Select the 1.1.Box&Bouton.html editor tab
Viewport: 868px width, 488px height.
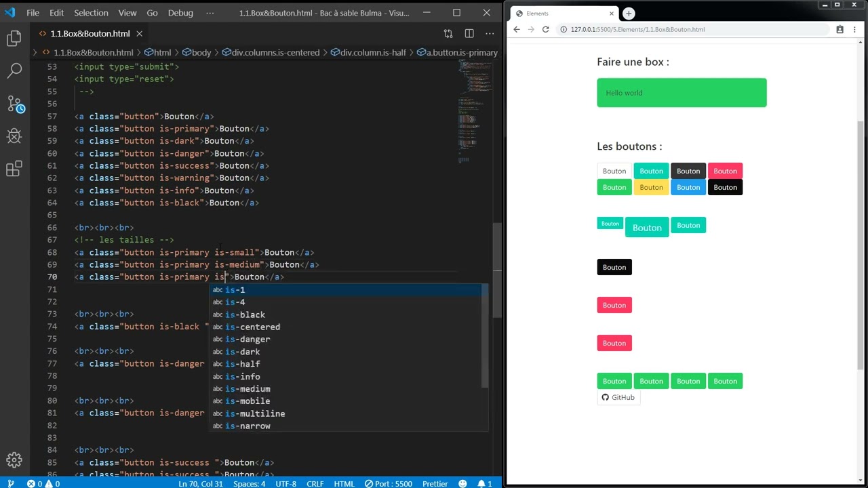pyautogui.click(x=90, y=33)
